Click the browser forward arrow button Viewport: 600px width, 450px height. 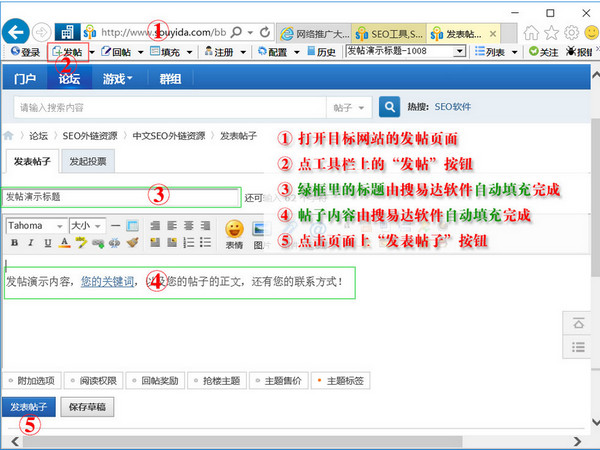(x=41, y=33)
